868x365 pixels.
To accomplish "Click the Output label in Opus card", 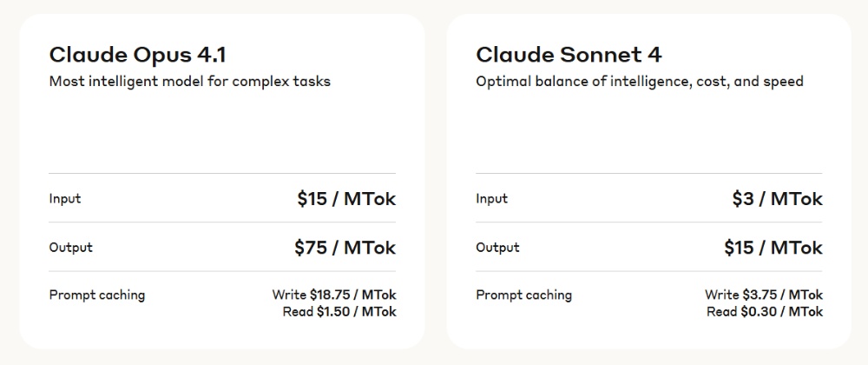I will click(71, 248).
